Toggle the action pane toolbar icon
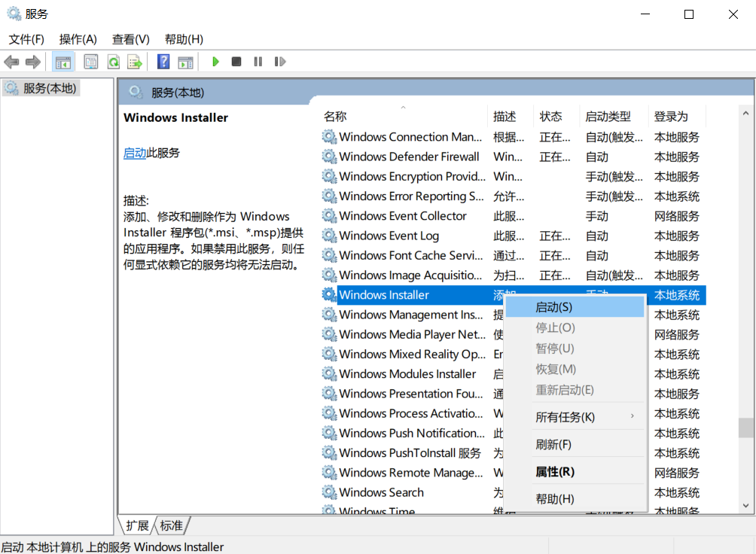 pos(186,62)
